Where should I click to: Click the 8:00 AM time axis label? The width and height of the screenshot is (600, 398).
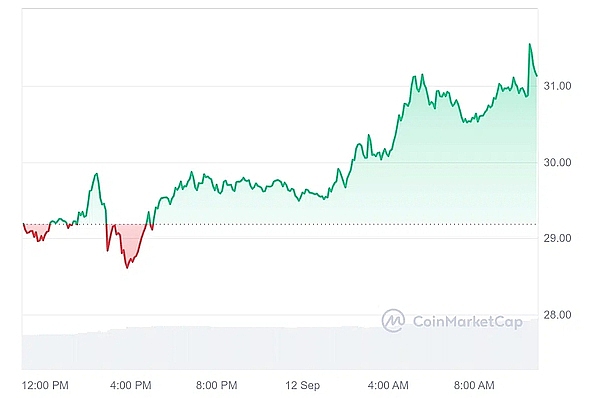pyautogui.click(x=474, y=385)
